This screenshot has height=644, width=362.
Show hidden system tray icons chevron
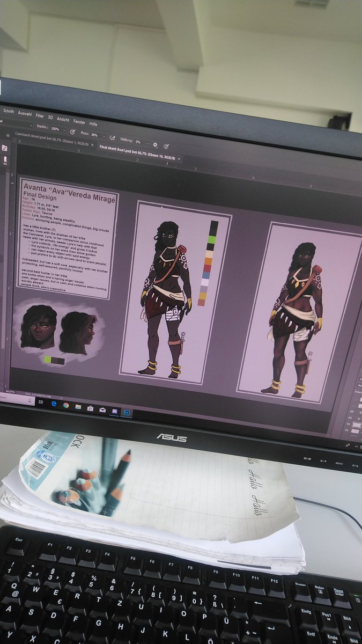point(356,447)
